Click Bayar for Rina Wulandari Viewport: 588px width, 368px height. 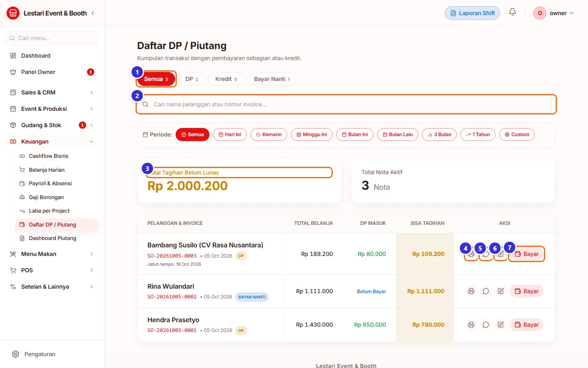tap(527, 291)
